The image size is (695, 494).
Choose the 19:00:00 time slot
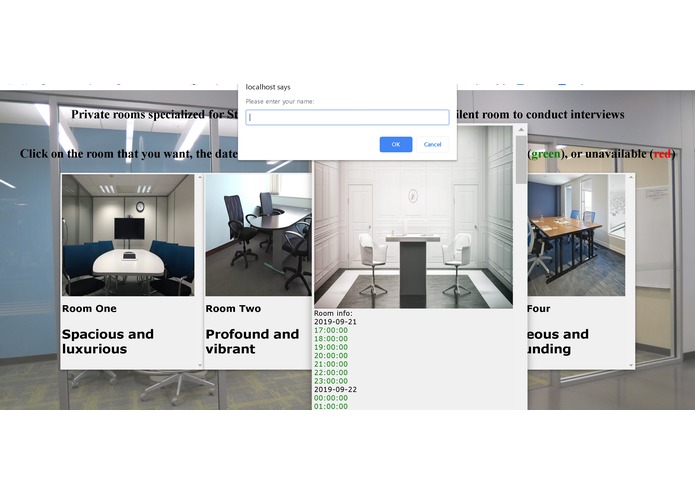331,347
